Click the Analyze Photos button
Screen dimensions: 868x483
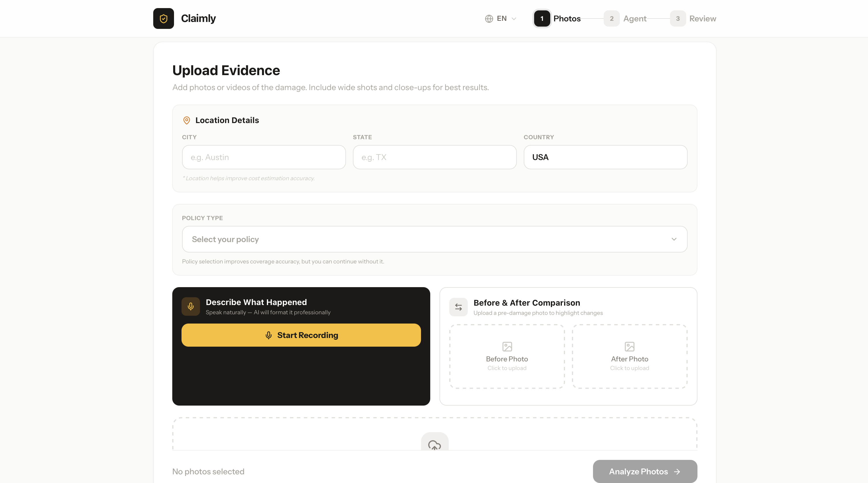(645, 471)
